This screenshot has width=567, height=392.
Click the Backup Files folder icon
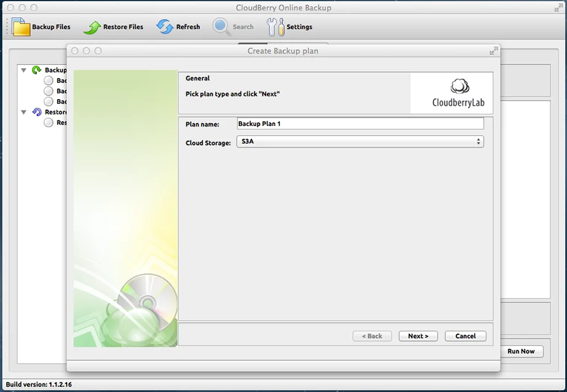[21, 27]
